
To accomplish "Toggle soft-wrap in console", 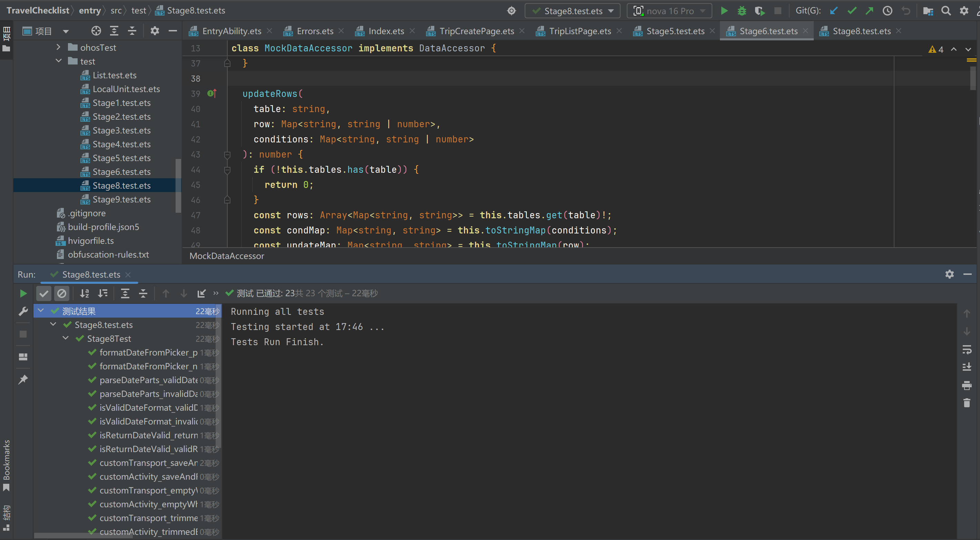I will click(x=967, y=349).
